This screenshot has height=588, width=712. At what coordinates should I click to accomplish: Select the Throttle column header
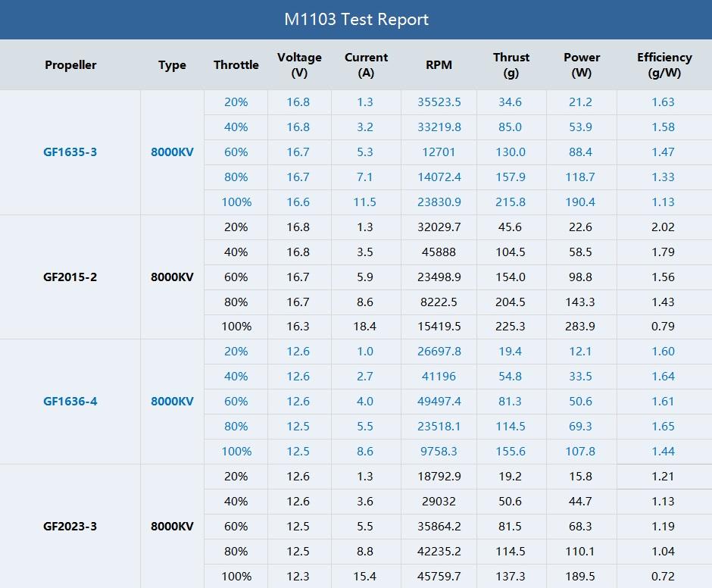(x=236, y=65)
